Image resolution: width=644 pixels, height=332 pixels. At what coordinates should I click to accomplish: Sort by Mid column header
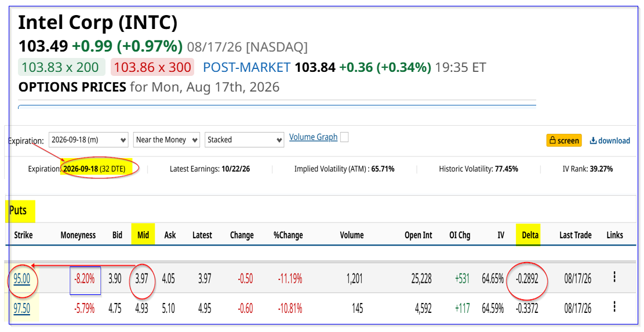143,235
